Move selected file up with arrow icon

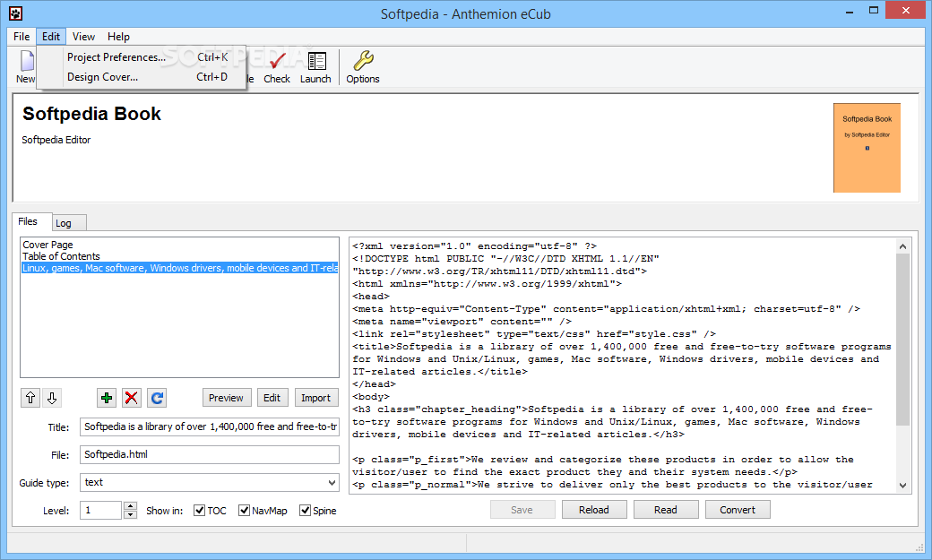point(30,398)
